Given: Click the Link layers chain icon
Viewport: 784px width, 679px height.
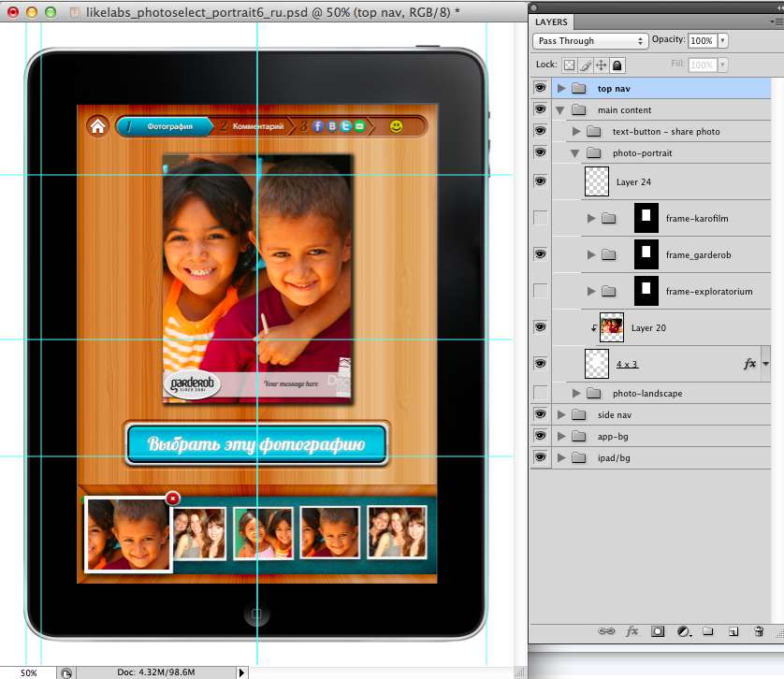Looking at the screenshot, I should point(605,631).
